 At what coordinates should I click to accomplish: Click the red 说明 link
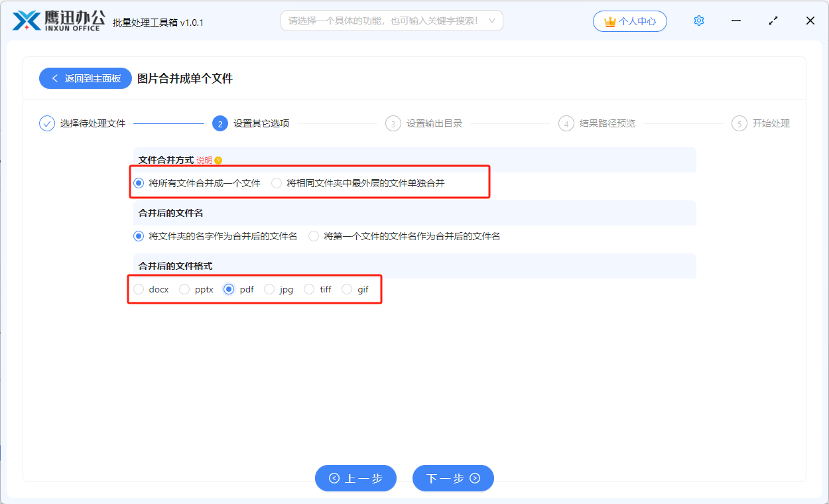pyautogui.click(x=204, y=160)
